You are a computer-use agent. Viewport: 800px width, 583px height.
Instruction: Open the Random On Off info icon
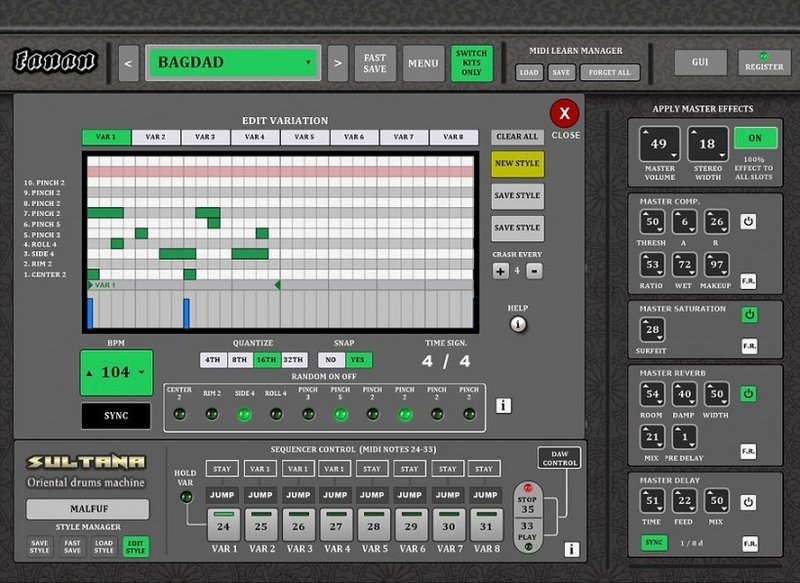click(x=504, y=405)
